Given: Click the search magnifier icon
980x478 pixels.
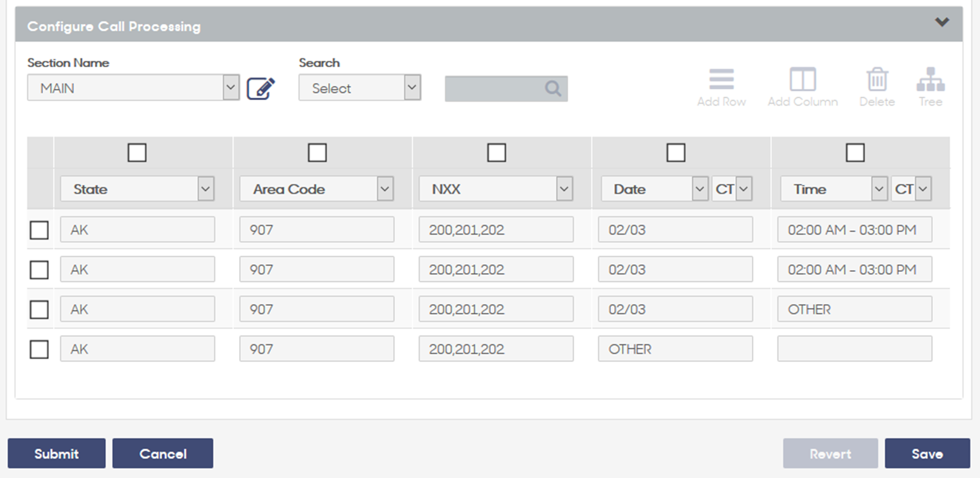Looking at the screenshot, I should (x=553, y=88).
